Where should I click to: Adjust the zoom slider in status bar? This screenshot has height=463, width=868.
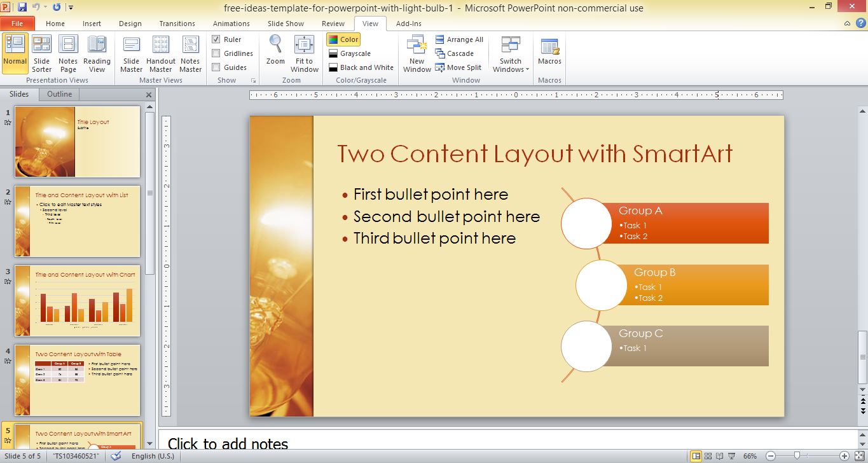coord(797,456)
